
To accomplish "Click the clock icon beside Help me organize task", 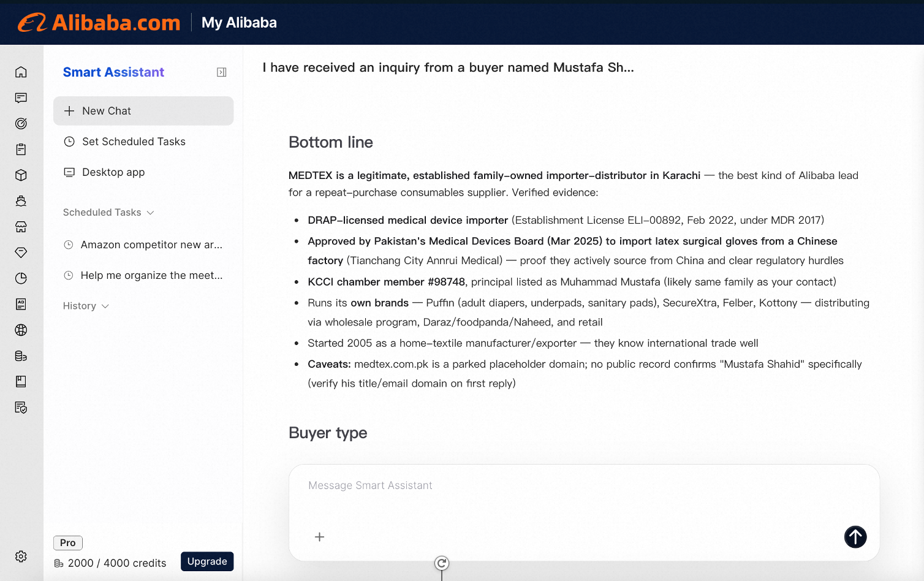I will pos(69,275).
